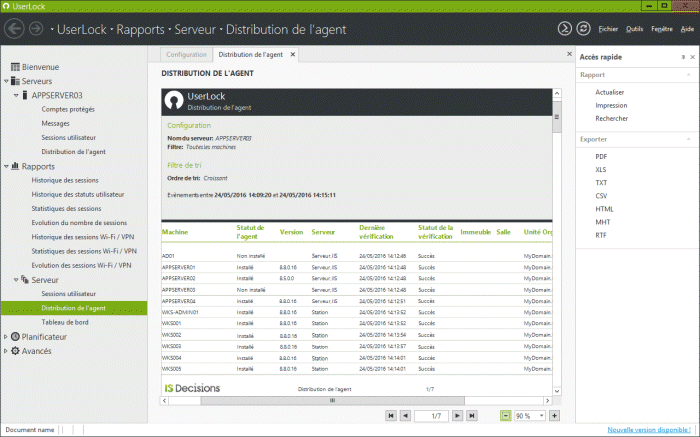Select Evolution du nombre de sessions
Screen dimensions: 700x437
click(79, 222)
